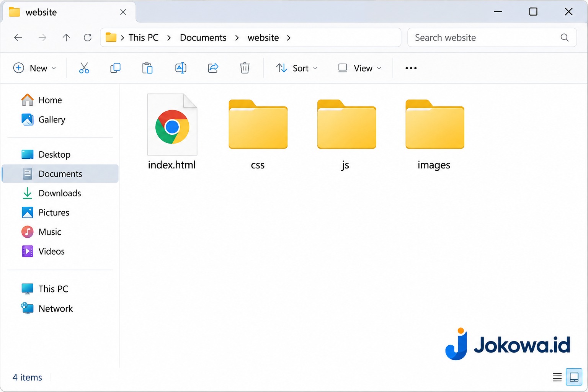Image resolution: width=588 pixels, height=392 pixels.
Task: Expand the New dropdown menu
Action: pyautogui.click(x=34, y=68)
